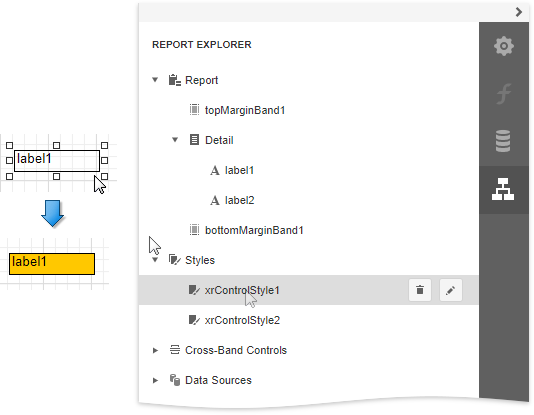
Task: Open the Field List database tab
Action: pyautogui.click(x=504, y=141)
